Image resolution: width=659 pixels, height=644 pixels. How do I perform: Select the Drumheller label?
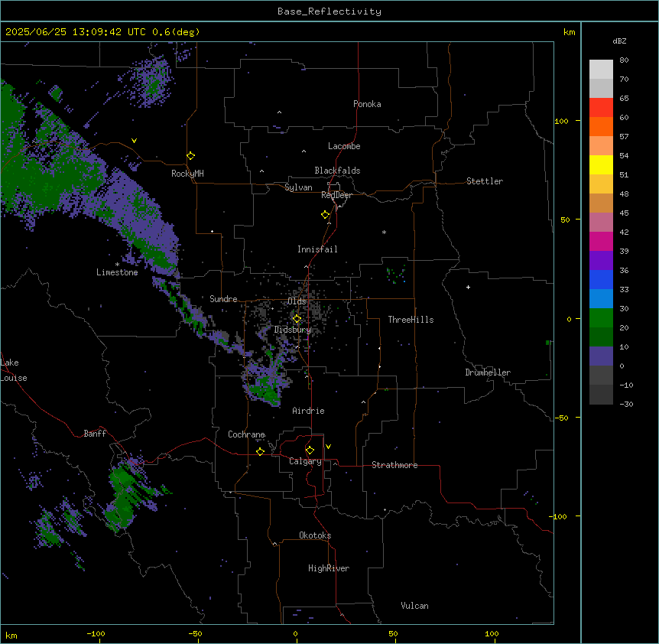point(488,372)
